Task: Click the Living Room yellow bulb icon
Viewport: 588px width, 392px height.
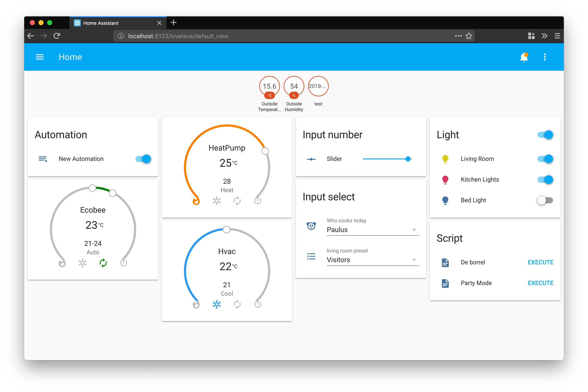Action: 445,159
